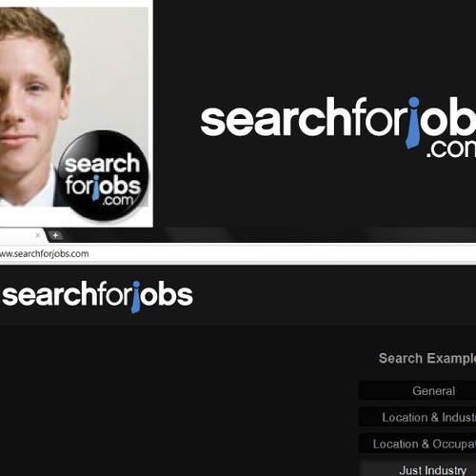Click the blue tie inside the round badge
Viewport: 476px width, 476px height.
pyautogui.click(x=95, y=188)
